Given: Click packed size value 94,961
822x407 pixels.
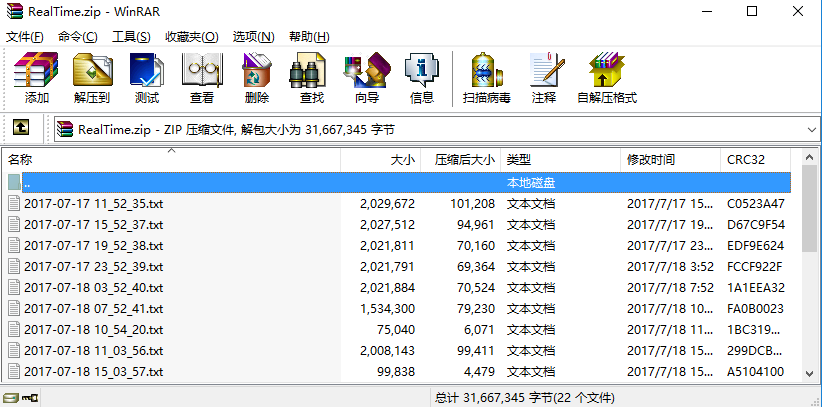Looking at the screenshot, I should [x=475, y=224].
